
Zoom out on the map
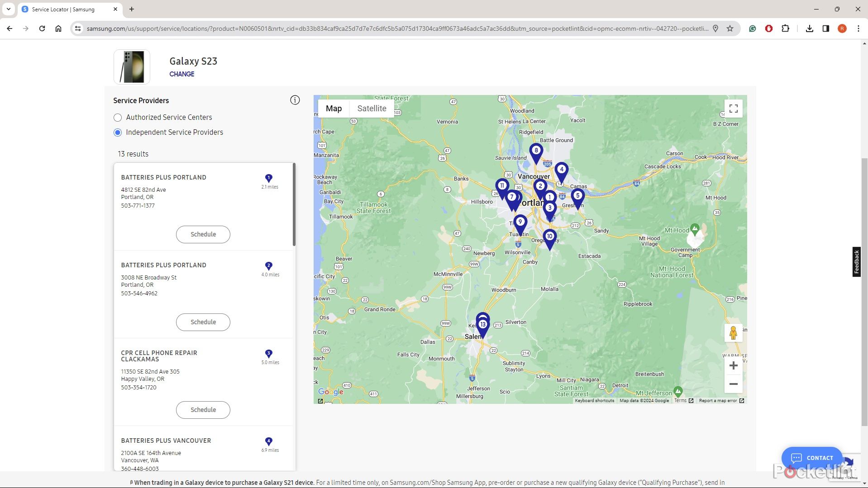click(x=733, y=384)
